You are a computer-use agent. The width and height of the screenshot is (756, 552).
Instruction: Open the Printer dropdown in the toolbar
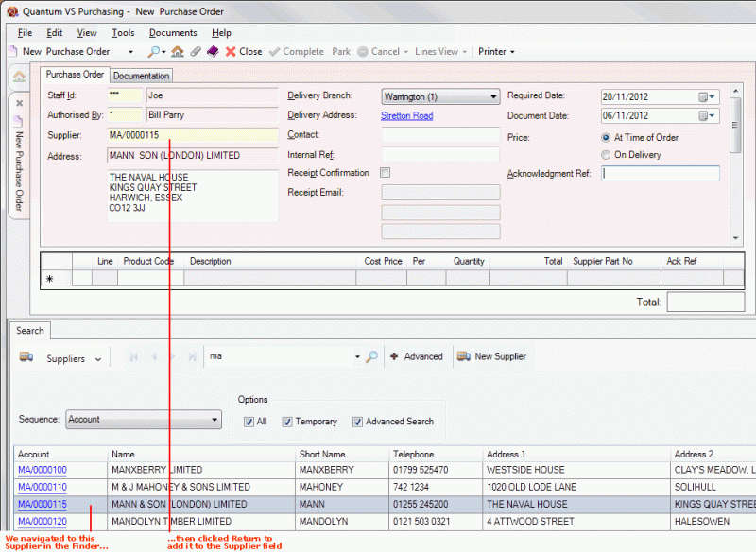514,52
